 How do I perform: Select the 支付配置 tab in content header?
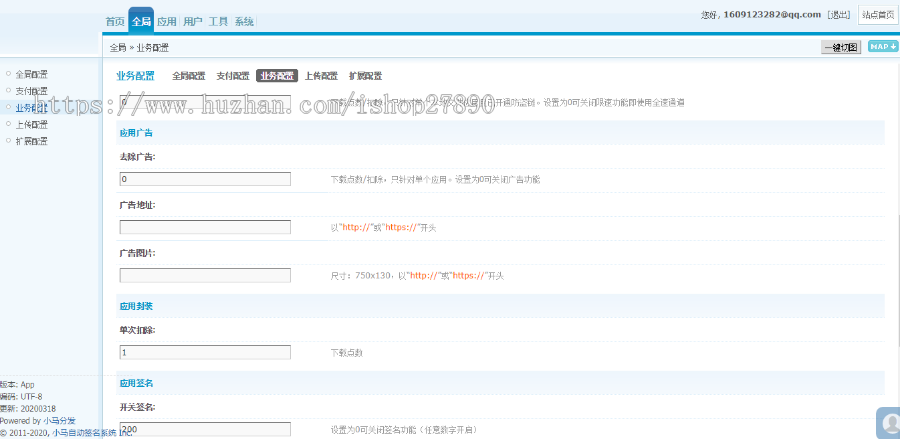click(233, 76)
